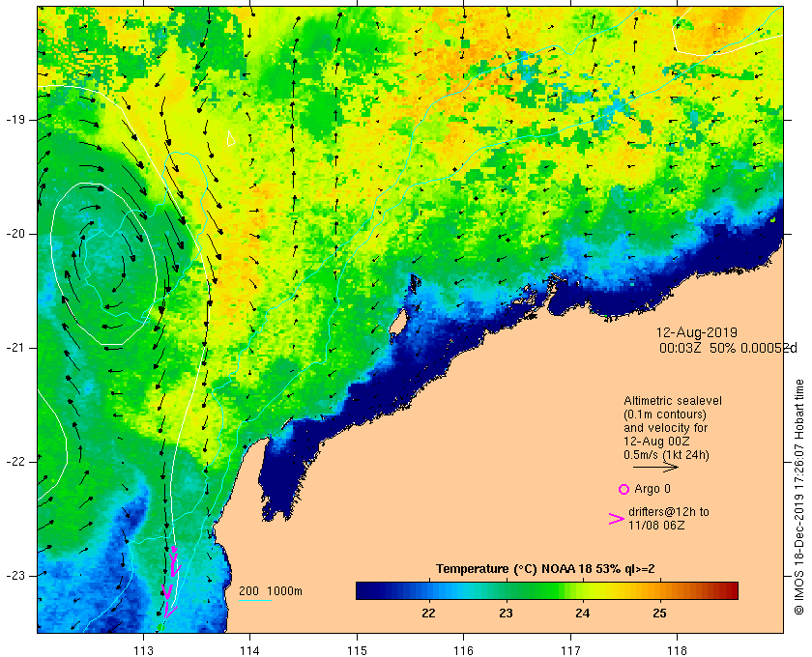Click the longitude axis label 114
This screenshot has width=812, height=657.
point(250,650)
